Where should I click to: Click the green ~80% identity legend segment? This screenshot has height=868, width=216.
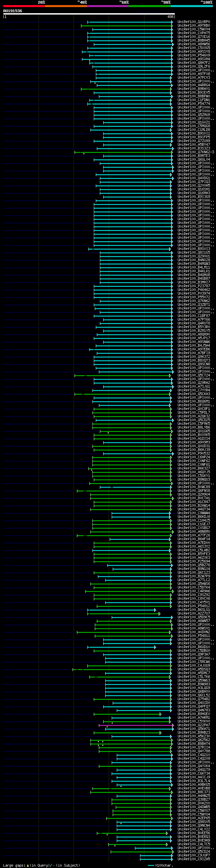tap(150, 6)
